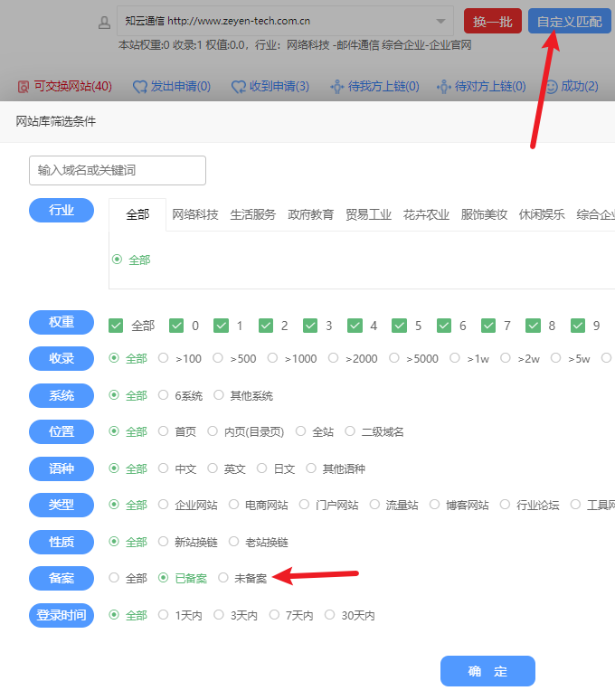The width and height of the screenshot is (615, 700).
Task: Toggle the weight 9 checkbox
Action: (578, 326)
